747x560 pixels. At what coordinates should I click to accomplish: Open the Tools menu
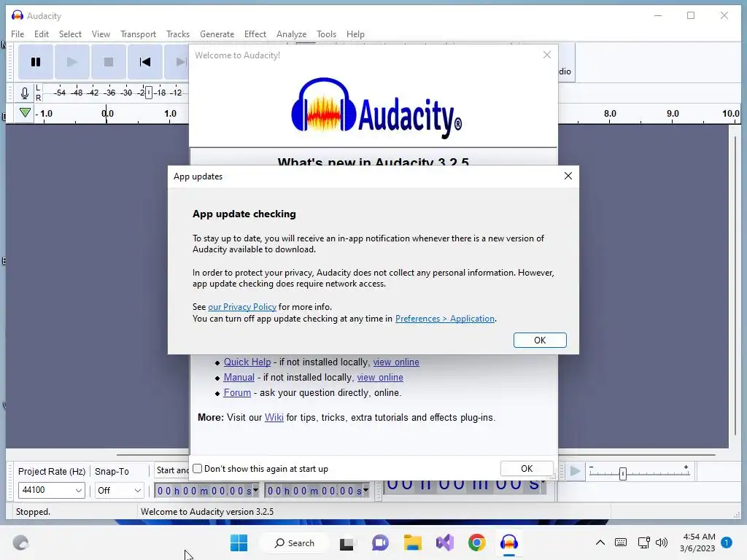[326, 34]
